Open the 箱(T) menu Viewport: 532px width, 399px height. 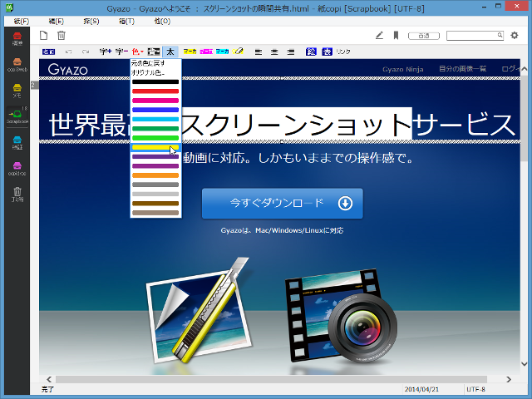click(126, 19)
